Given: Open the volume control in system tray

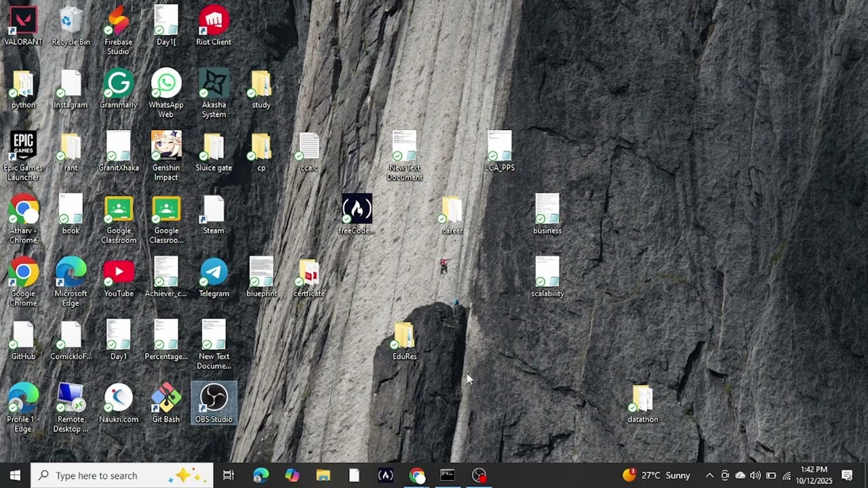Looking at the screenshot, I should point(755,475).
